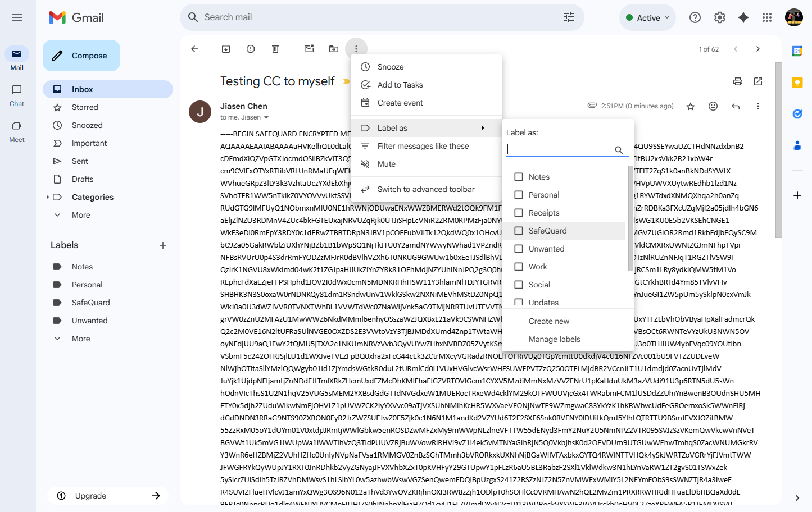Mark as unread using the envelope icon
Screen dimensions: 812x512
click(x=309, y=49)
